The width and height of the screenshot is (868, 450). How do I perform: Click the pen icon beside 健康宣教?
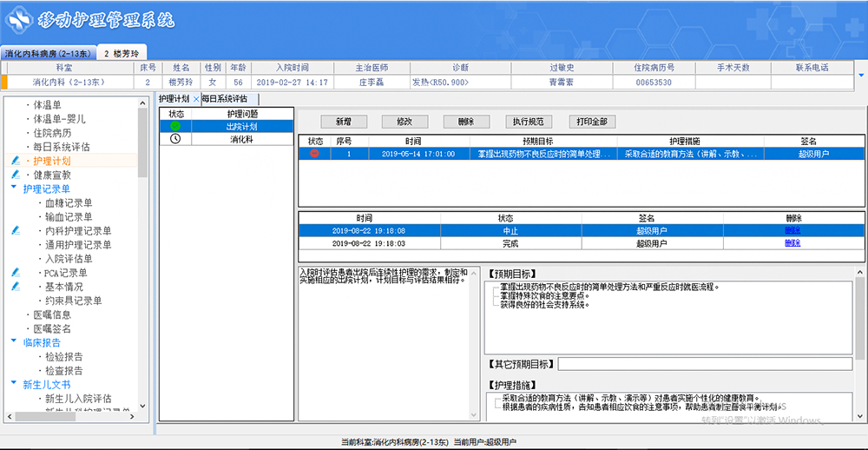pyautogui.click(x=15, y=175)
